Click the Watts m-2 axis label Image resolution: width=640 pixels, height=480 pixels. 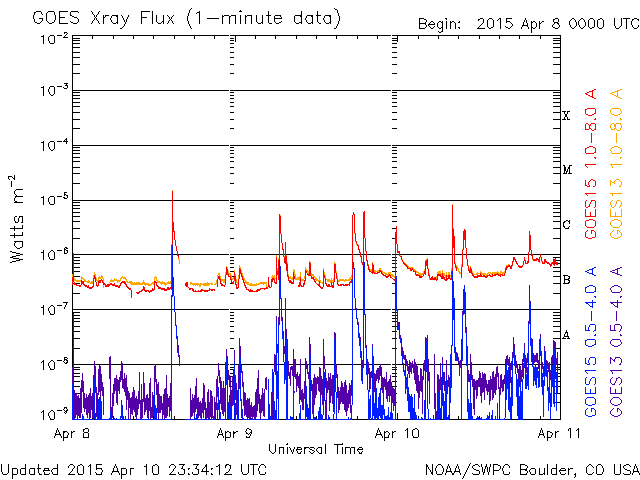(x=17, y=219)
